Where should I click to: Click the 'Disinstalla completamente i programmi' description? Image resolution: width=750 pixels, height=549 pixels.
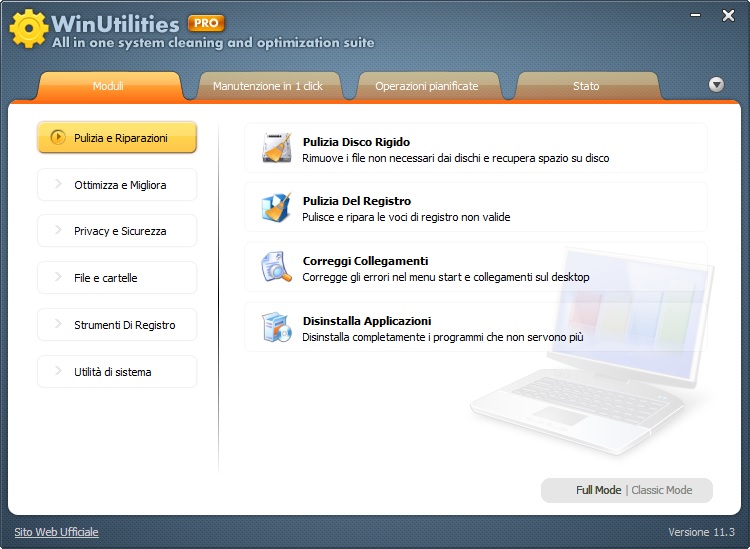pos(443,337)
